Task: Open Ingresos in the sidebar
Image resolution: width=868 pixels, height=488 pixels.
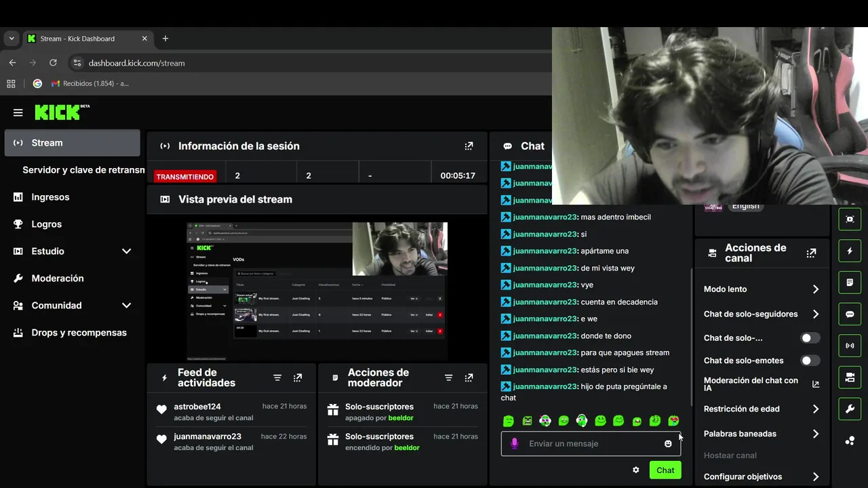Action: (72, 197)
